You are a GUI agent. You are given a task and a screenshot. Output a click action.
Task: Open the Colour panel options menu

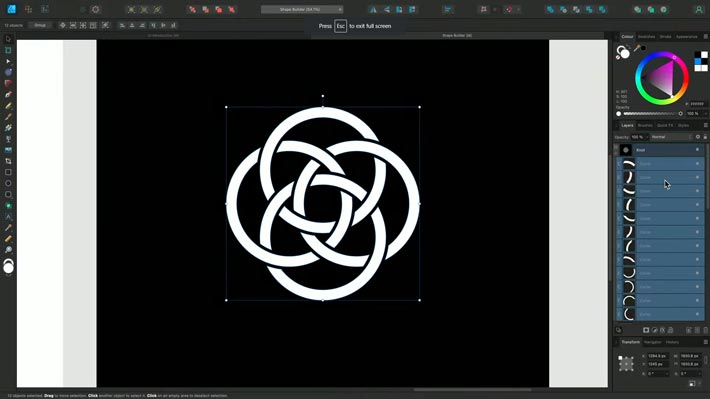[705, 36]
